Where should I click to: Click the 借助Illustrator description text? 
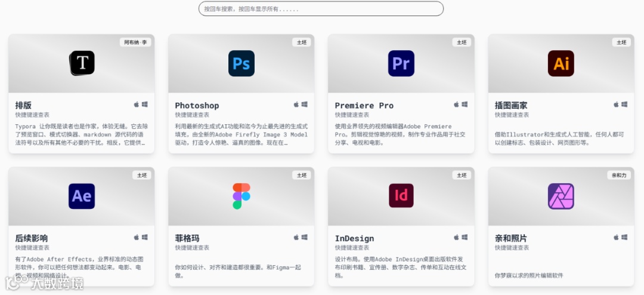click(x=559, y=139)
